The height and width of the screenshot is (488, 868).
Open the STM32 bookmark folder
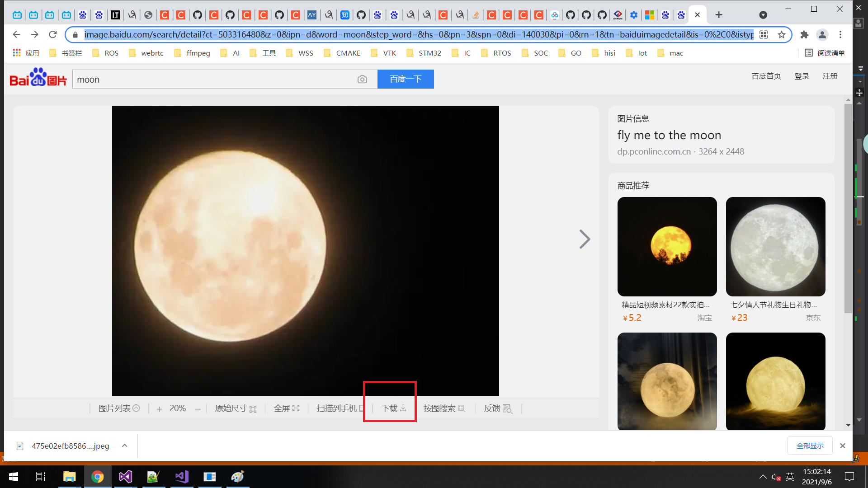tap(424, 53)
